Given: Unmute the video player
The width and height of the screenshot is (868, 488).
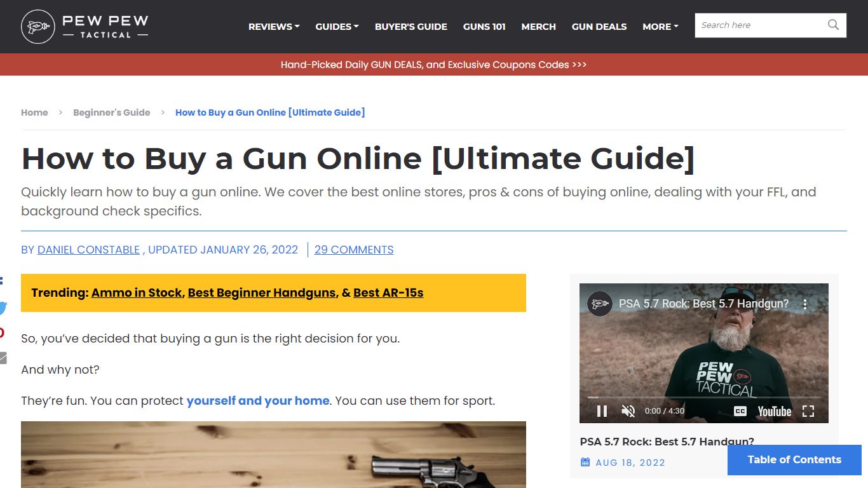Looking at the screenshot, I should coord(628,411).
